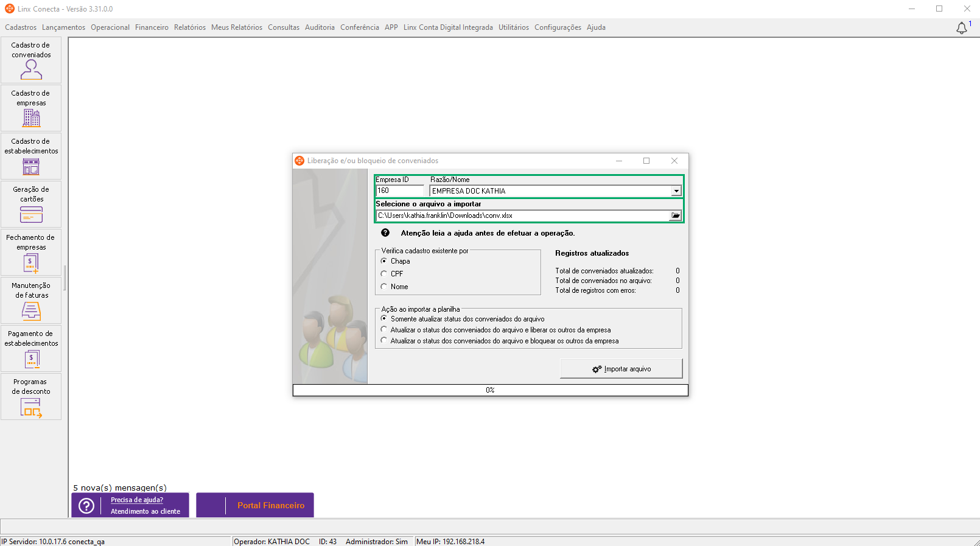Image resolution: width=980 pixels, height=546 pixels.
Task: Click Precisa de ajuda link
Action: (137, 500)
